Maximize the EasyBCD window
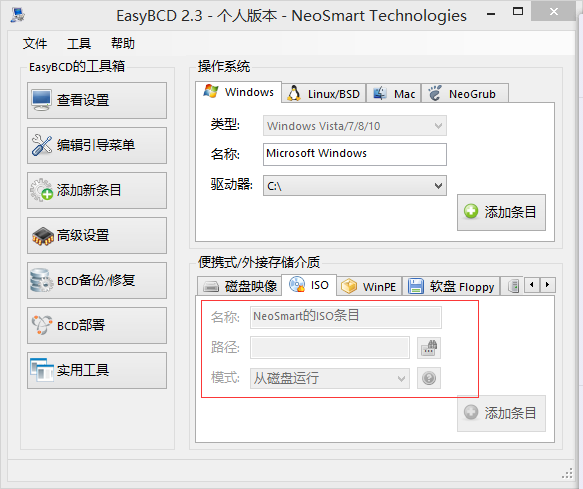This screenshot has width=583, height=489. 518,11
